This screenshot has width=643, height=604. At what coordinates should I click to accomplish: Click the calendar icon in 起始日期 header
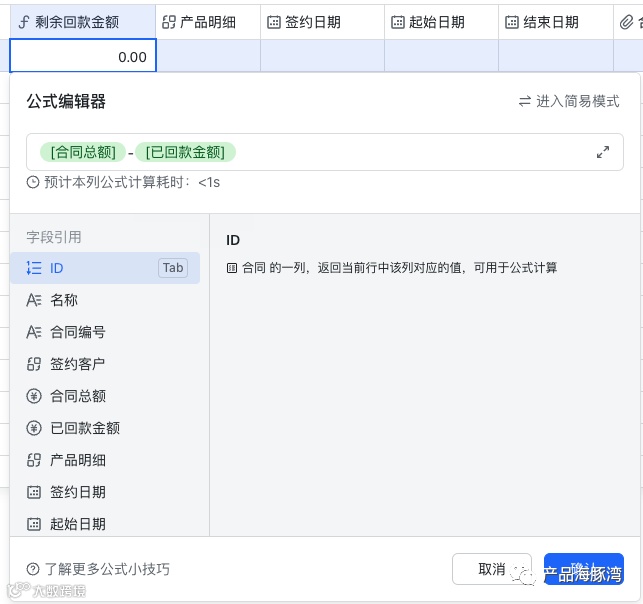coord(398,22)
